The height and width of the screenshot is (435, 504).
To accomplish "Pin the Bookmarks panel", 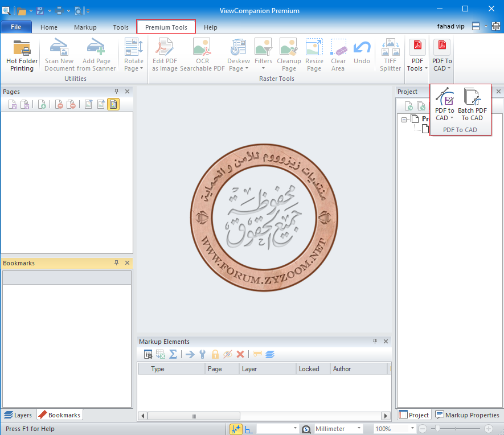I will [116, 262].
